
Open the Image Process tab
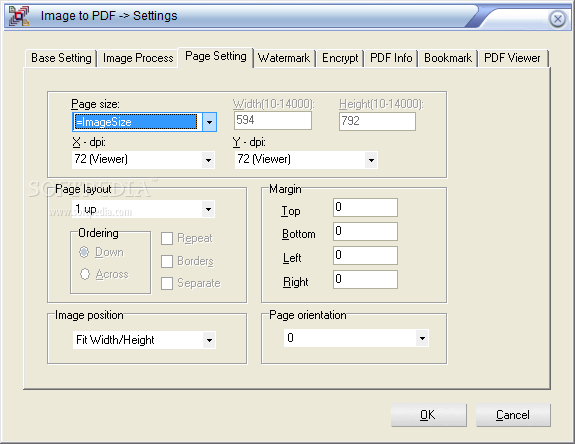coord(138,58)
